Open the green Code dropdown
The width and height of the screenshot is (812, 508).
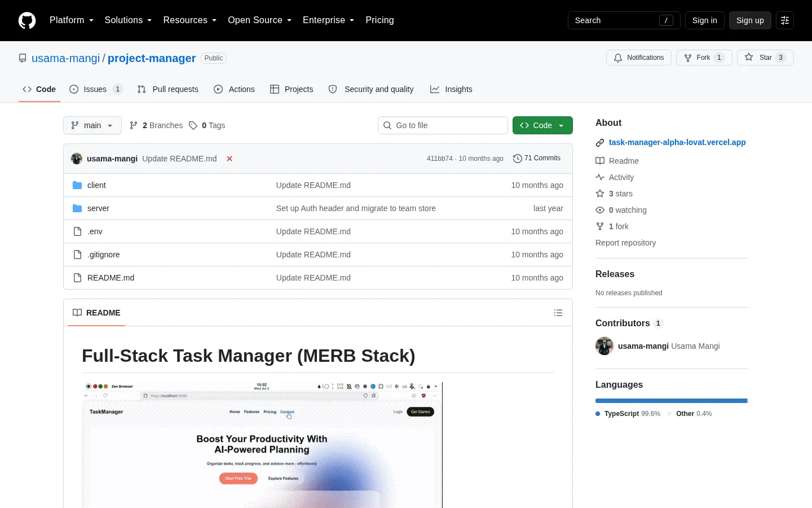tap(542, 125)
